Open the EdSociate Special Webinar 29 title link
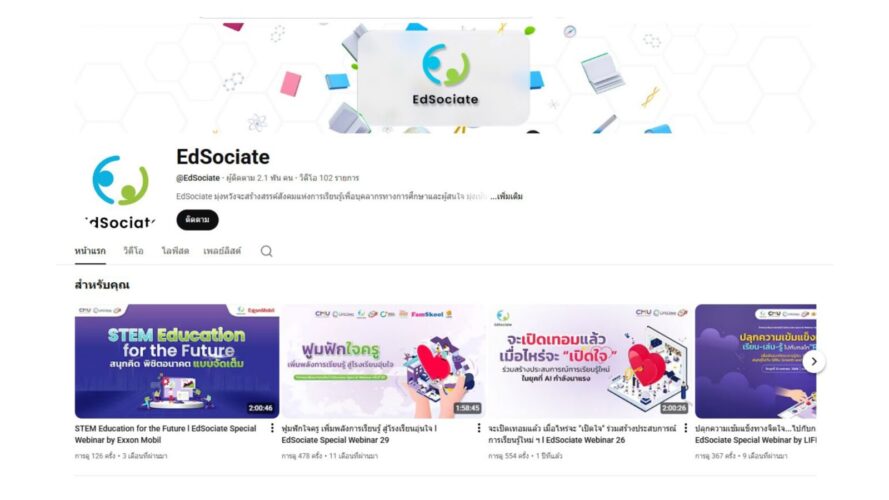Screen dimensions: 889x500 coord(359,434)
